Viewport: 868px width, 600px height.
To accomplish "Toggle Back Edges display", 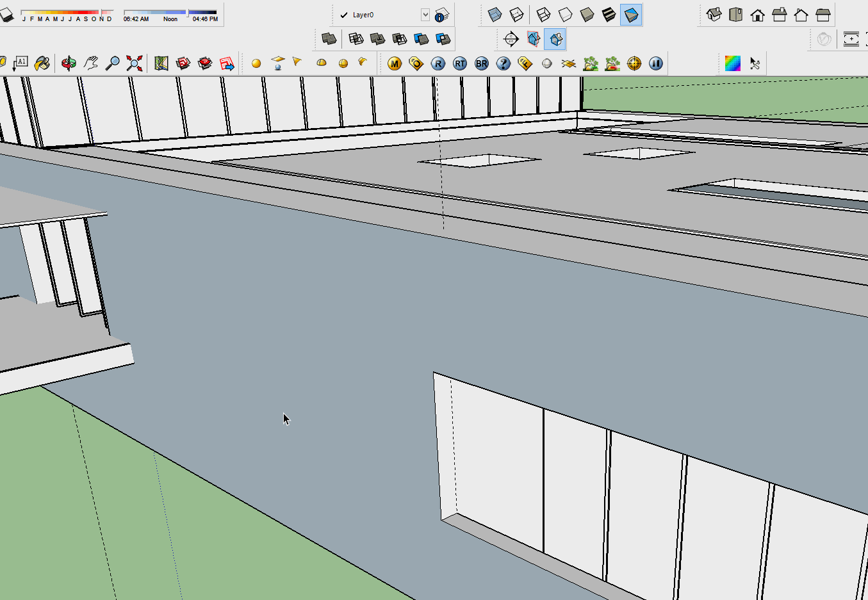I will pyautogui.click(x=516, y=15).
